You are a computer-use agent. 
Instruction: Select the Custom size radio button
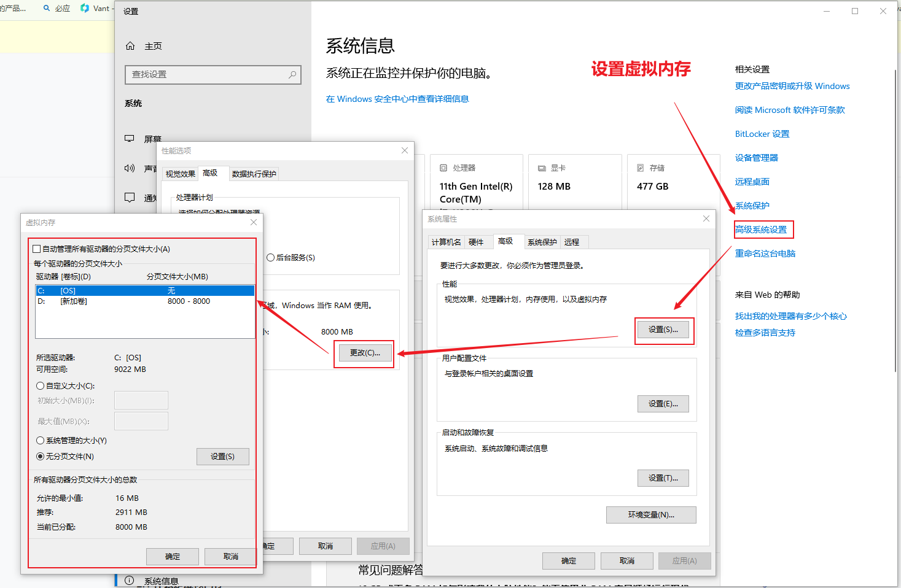pos(41,386)
